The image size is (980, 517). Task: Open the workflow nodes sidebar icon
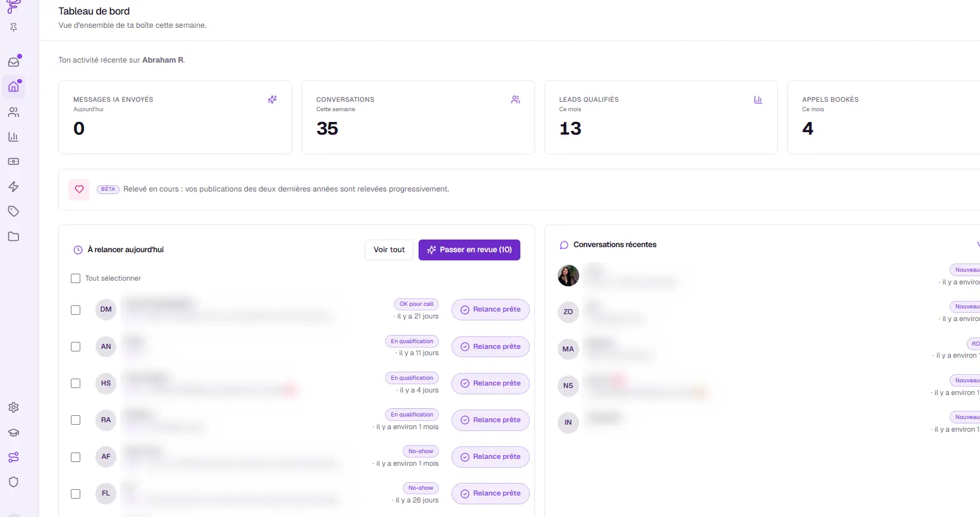(13, 457)
